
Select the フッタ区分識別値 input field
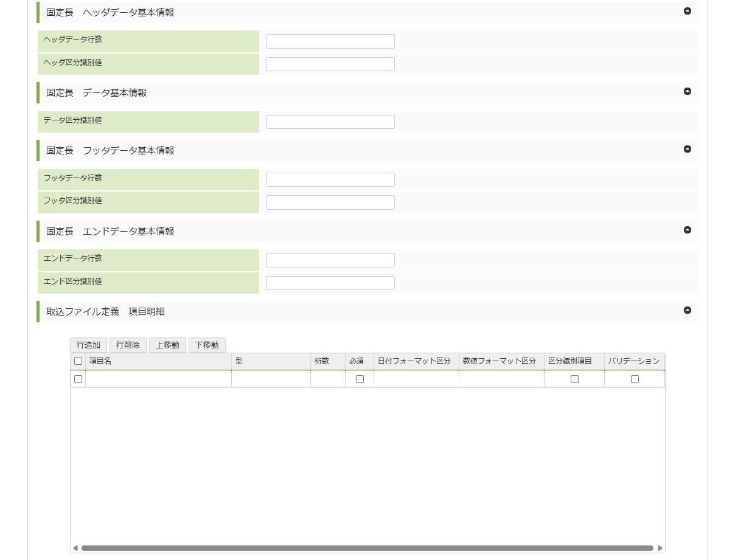coord(330,202)
